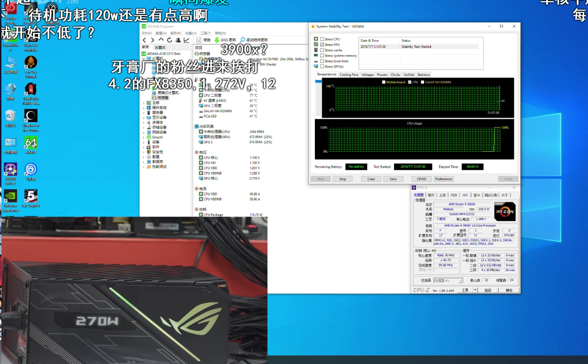The height and width of the screenshot is (364, 588).
Task: Switch to the Cooling Fans tab
Action: point(349,75)
